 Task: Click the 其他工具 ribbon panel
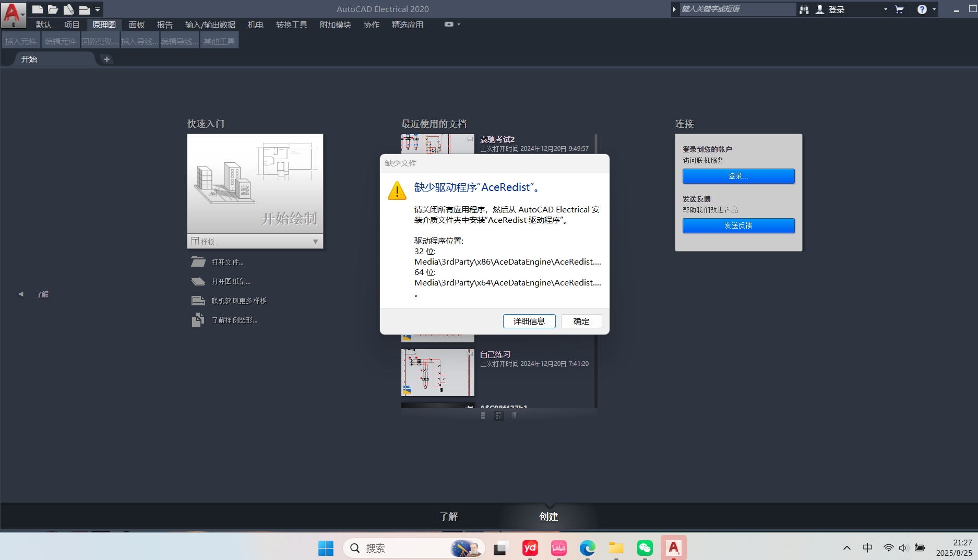(x=219, y=41)
